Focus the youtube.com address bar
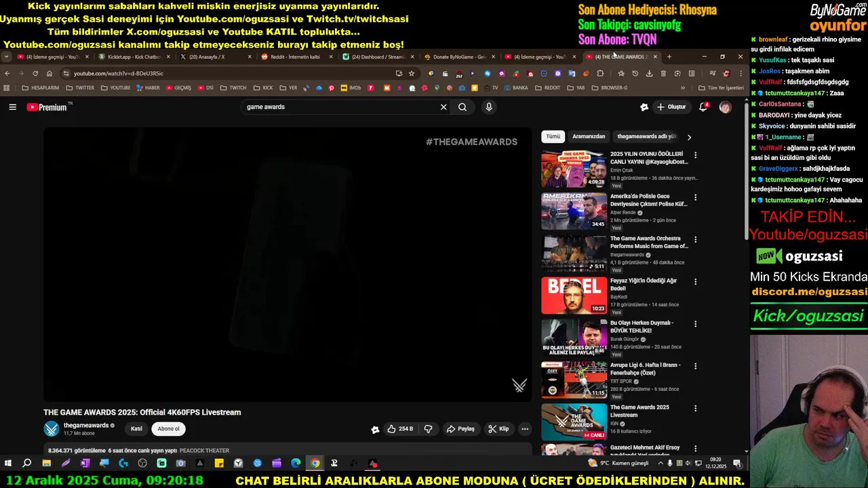Viewport: 868px width, 488px height. pyautogui.click(x=231, y=73)
